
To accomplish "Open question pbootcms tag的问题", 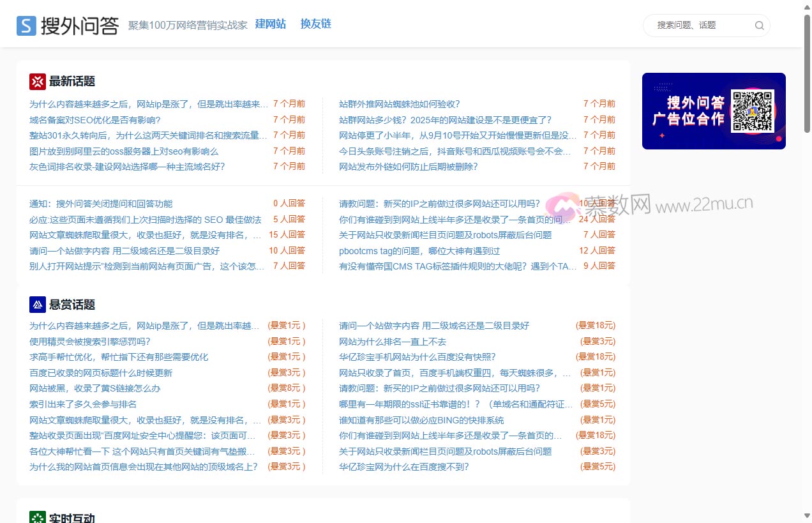I will (x=419, y=251).
